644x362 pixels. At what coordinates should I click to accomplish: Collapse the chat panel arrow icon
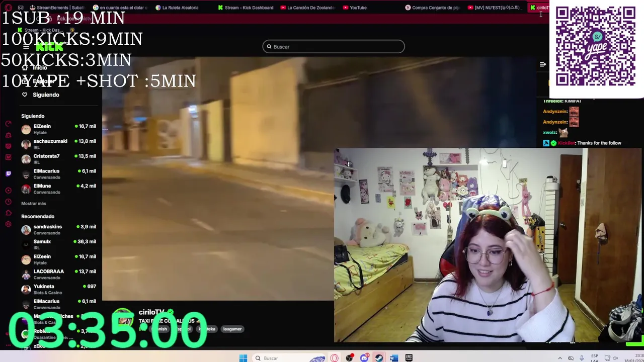tap(543, 64)
